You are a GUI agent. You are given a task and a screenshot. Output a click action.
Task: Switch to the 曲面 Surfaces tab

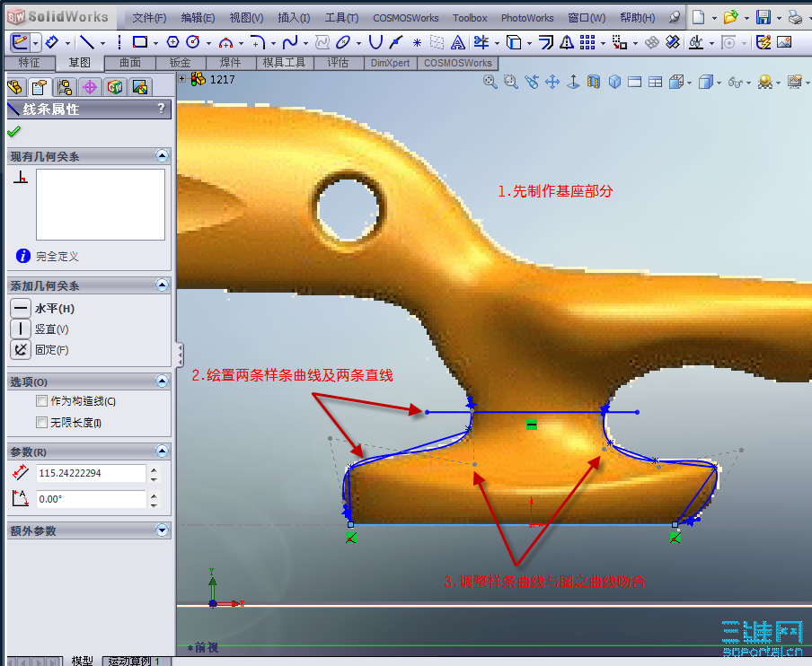tap(130, 63)
